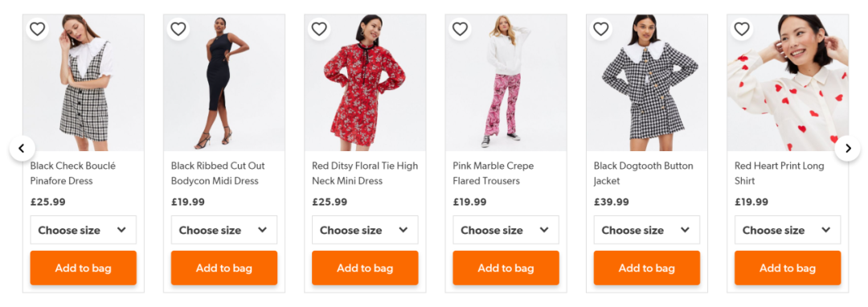Add Pink Marble Crepe Flared Trousers to bag
The width and height of the screenshot is (868, 307).
point(506,268)
